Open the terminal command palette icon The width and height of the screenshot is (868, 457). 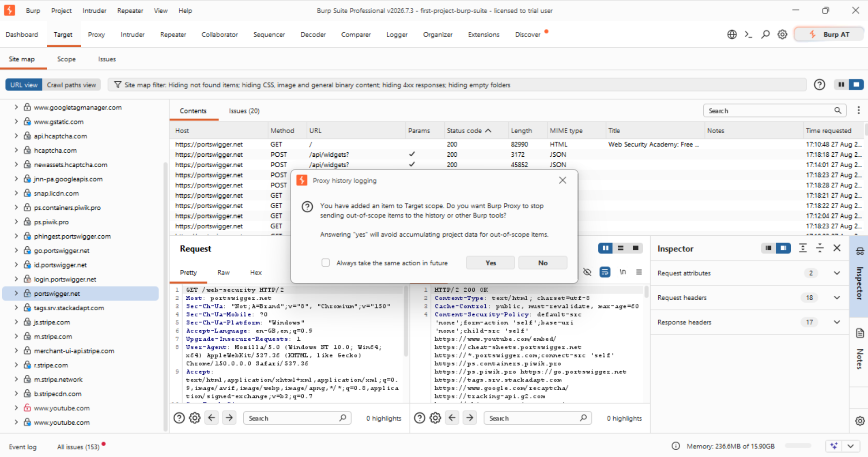(749, 35)
